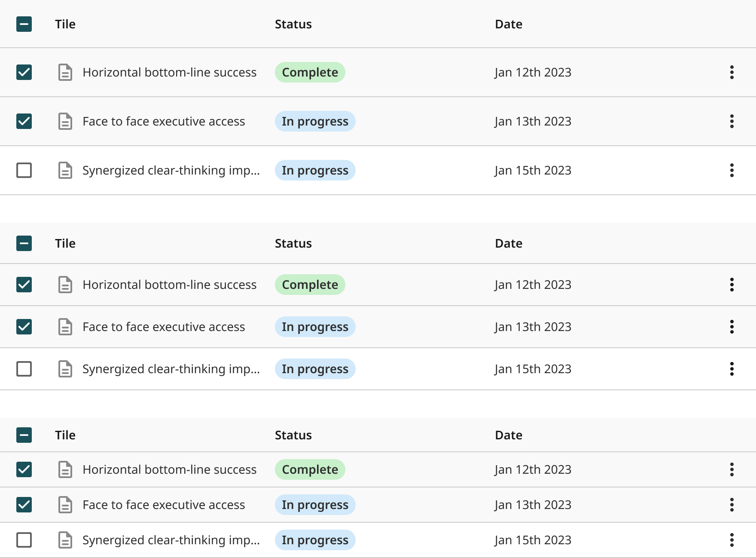Uncheck Horizontal bottom-line success in the middle table
The height and width of the screenshot is (558, 756).
pos(24,285)
